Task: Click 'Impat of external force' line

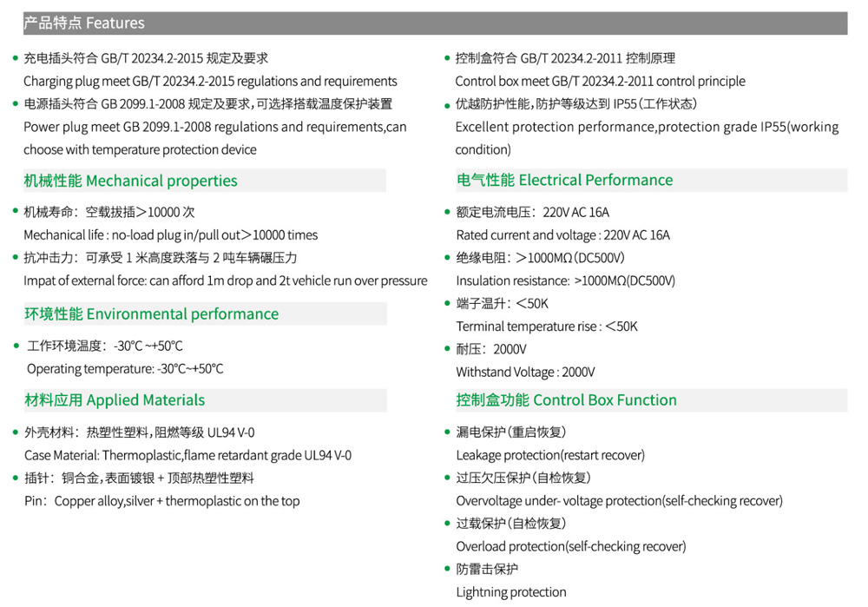Action: [x=226, y=280]
